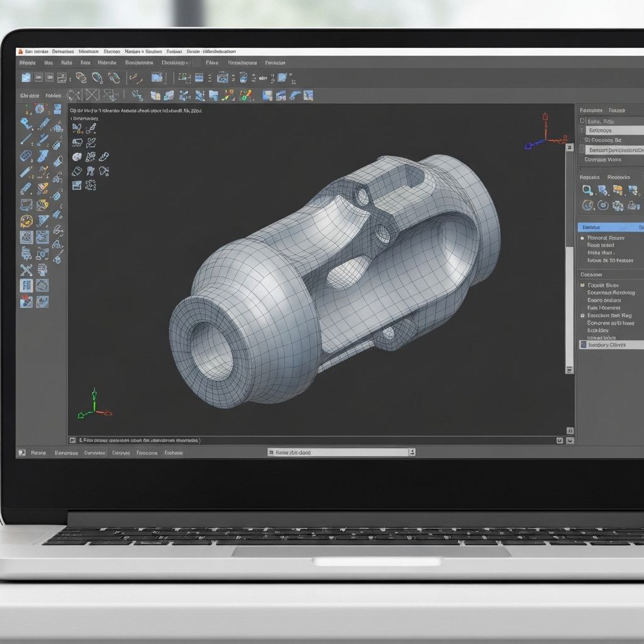Click the magnifier icon in right panel
The image size is (644, 644).
(587, 190)
